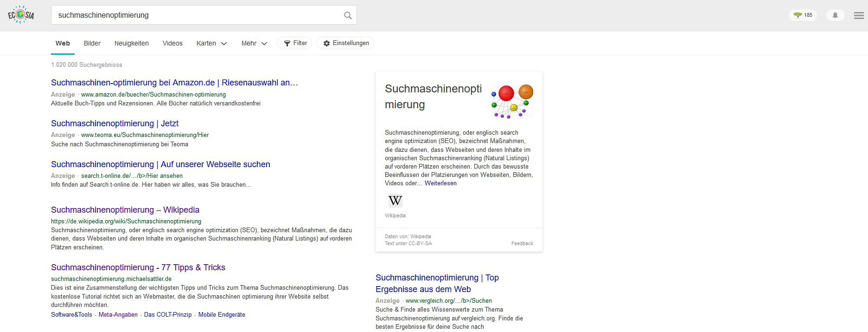868x332 pixels.
Task: Open the 'Suchmaschinenoptimierung – Wikipedia' result
Action: 125,210
